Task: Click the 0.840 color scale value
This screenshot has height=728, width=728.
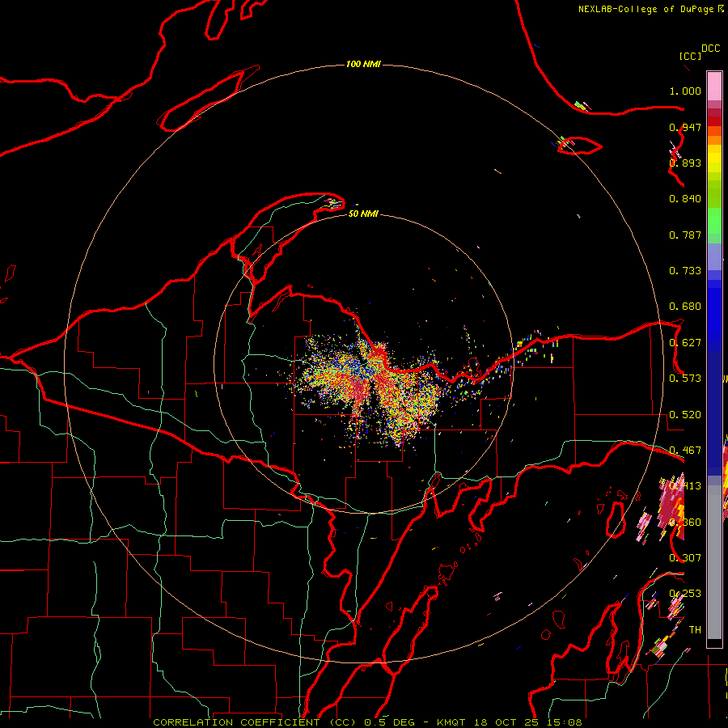Action: [x=685, y=199]
